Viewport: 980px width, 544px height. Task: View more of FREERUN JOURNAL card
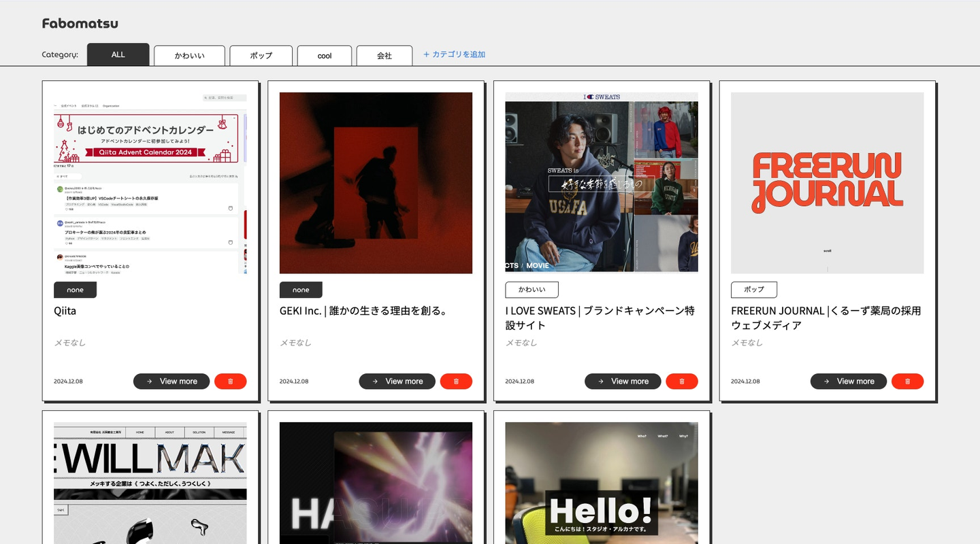849,381
